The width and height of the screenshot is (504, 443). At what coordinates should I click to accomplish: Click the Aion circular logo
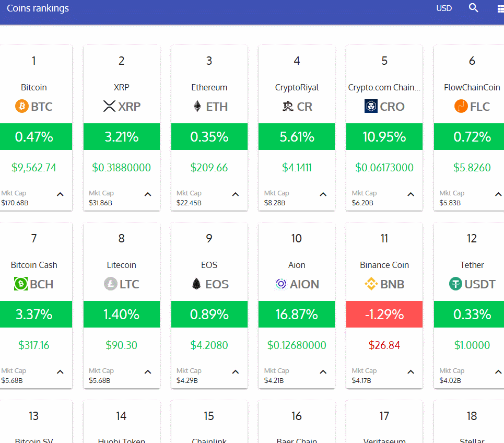pos(281,284)
